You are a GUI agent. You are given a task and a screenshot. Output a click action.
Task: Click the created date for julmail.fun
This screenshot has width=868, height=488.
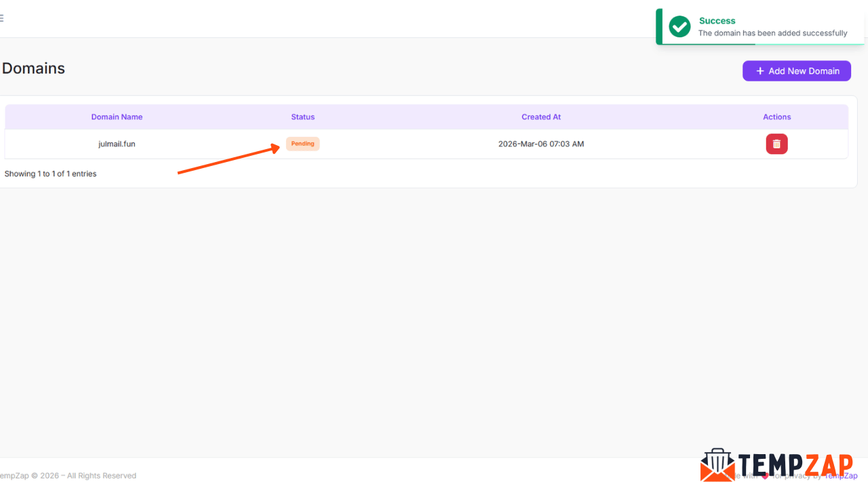coord(541,144)
